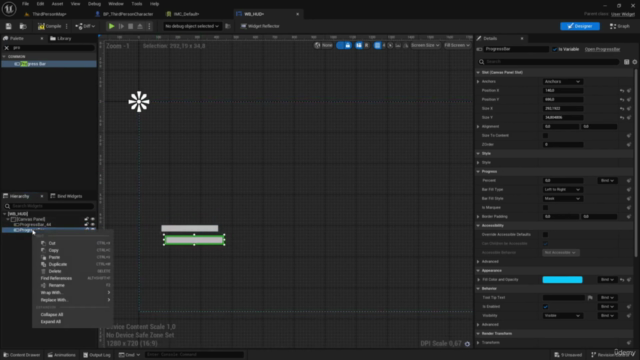Open the Wrap With submenu

pos(73,293)
